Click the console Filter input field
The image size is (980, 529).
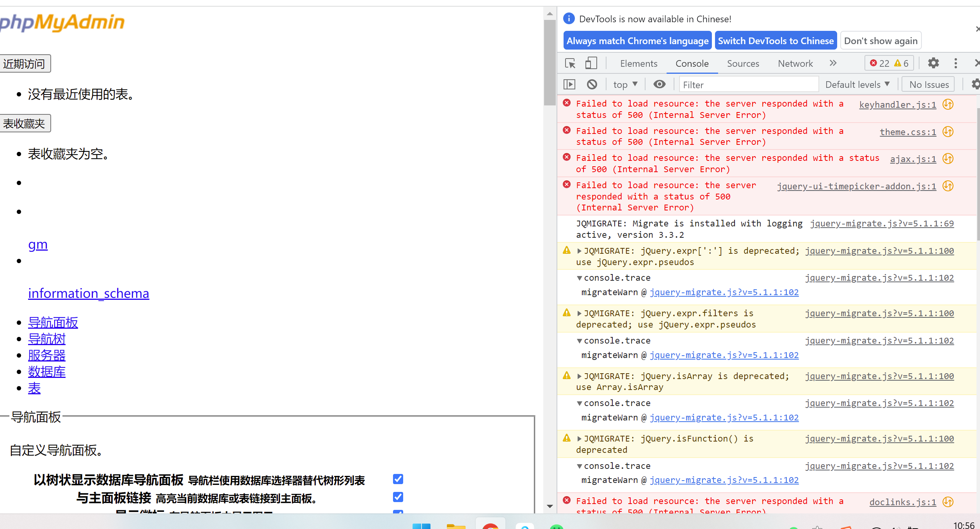click(749, 84)
